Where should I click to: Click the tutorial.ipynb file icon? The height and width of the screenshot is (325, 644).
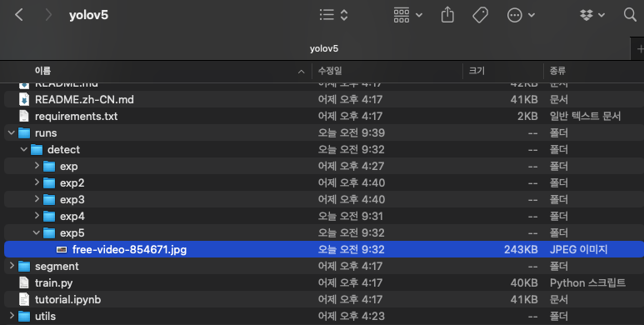coord(24,299)
